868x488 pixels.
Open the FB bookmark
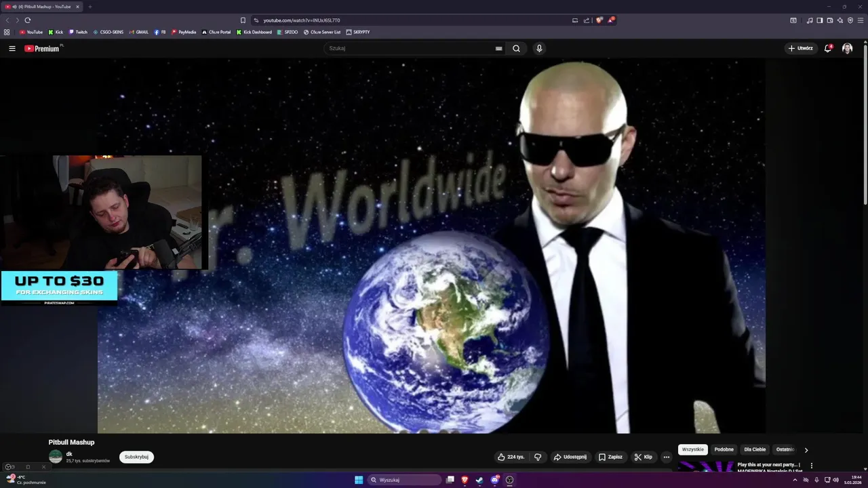[160, 32]
